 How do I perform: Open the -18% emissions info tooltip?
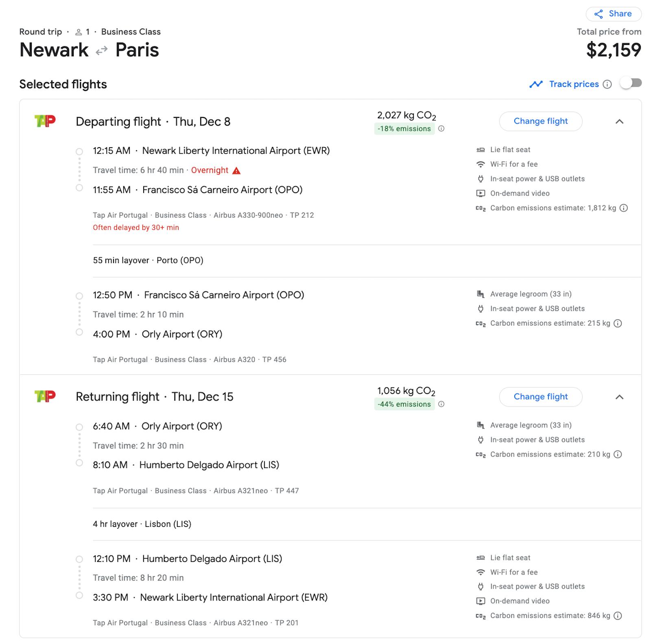(x=442, y=128)
